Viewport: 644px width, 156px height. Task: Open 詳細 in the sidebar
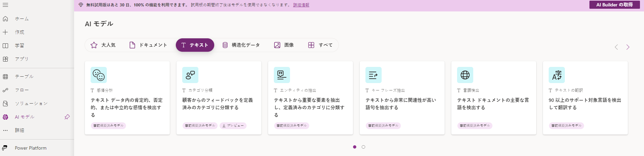point(37,130)
